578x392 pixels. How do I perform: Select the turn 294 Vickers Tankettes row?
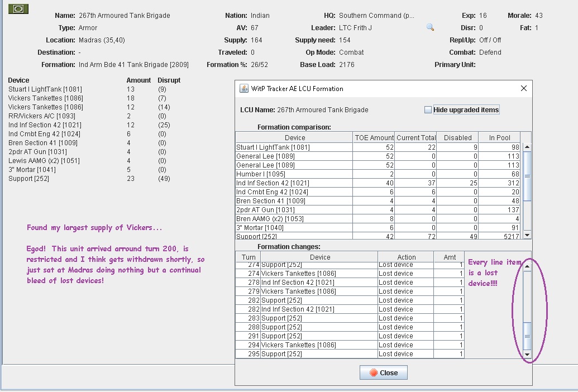click(350, 345)
